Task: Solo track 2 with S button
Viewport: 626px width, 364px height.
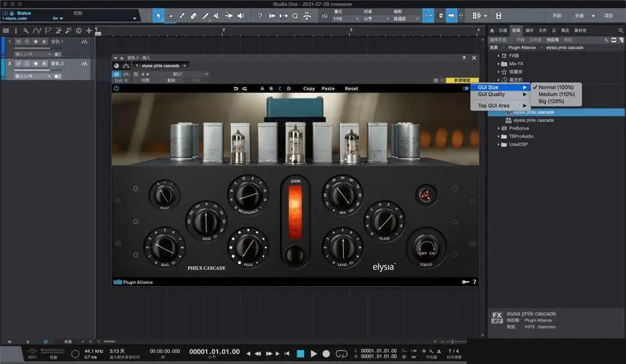Action: click(27, 63)
